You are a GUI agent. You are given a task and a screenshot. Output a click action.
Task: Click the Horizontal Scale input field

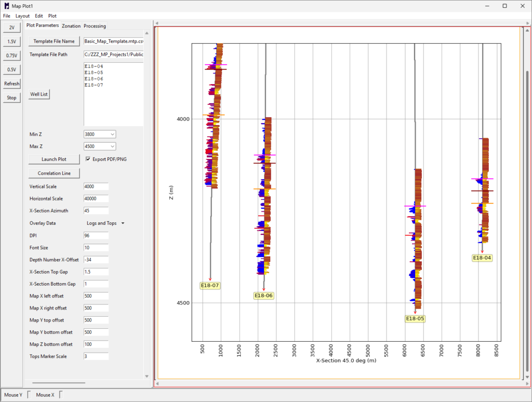click(x=96, y=198)
